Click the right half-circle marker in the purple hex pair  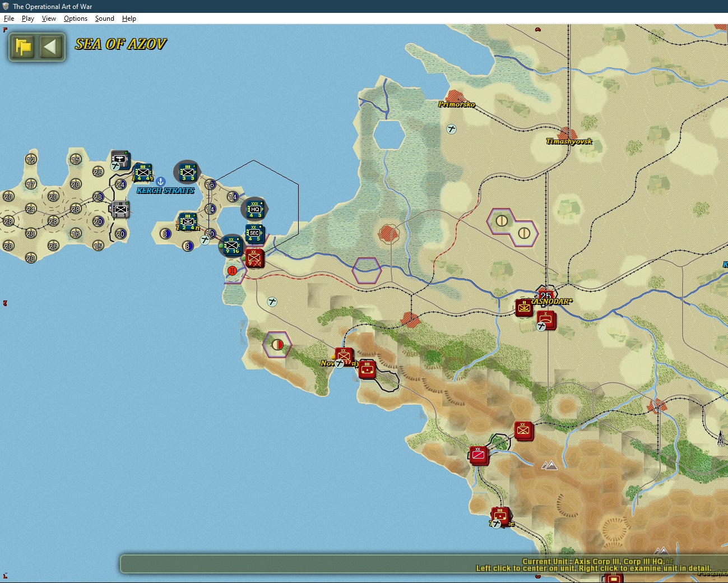[x=524, y=233]
